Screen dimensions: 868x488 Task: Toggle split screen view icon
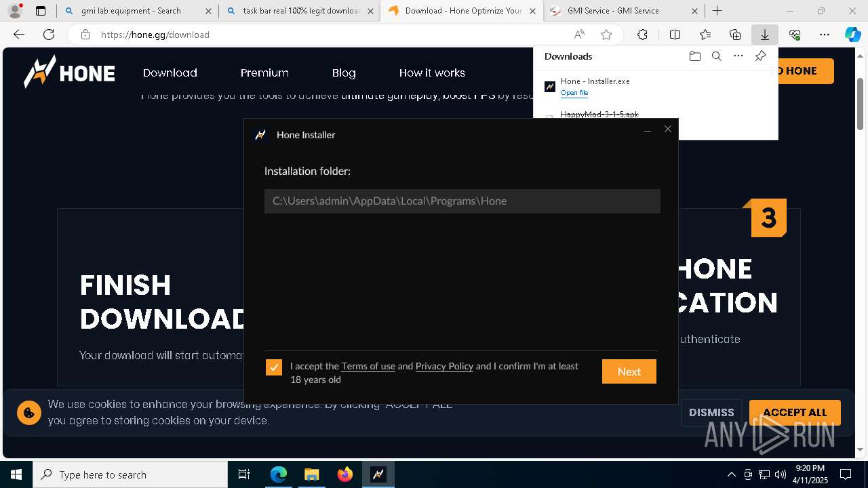tap(675, 35)
